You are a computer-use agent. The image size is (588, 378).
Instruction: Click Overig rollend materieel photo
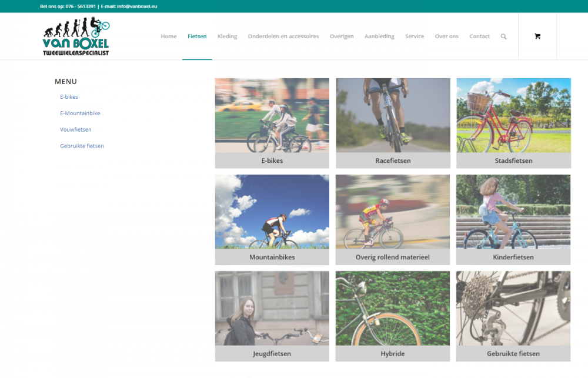393,212
